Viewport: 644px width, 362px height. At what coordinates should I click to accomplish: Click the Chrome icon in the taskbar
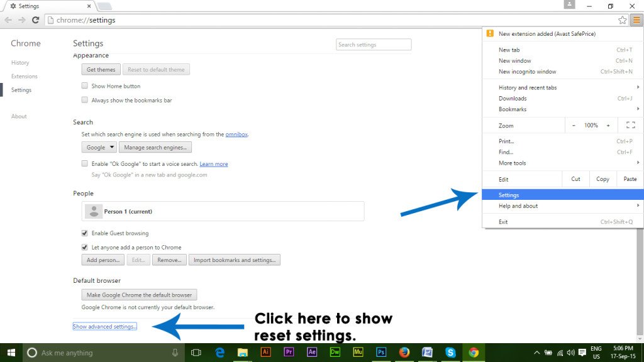click(473, 352)
